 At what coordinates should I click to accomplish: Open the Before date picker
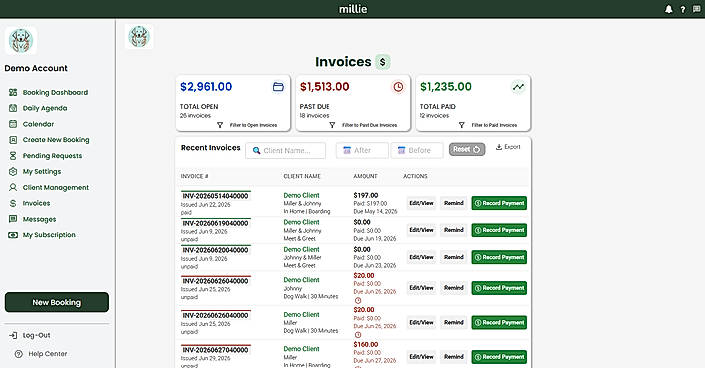coord(417,150)
